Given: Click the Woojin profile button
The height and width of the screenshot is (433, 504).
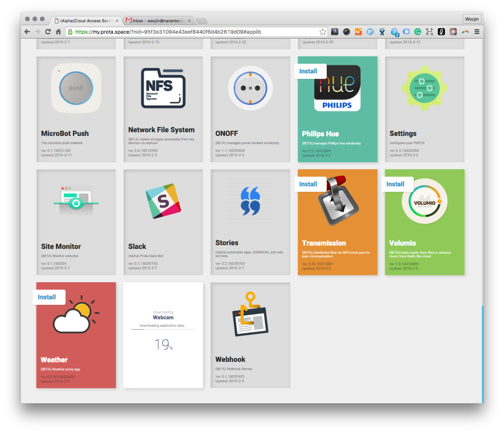Looking at the screenshot, I should point(472,19).
